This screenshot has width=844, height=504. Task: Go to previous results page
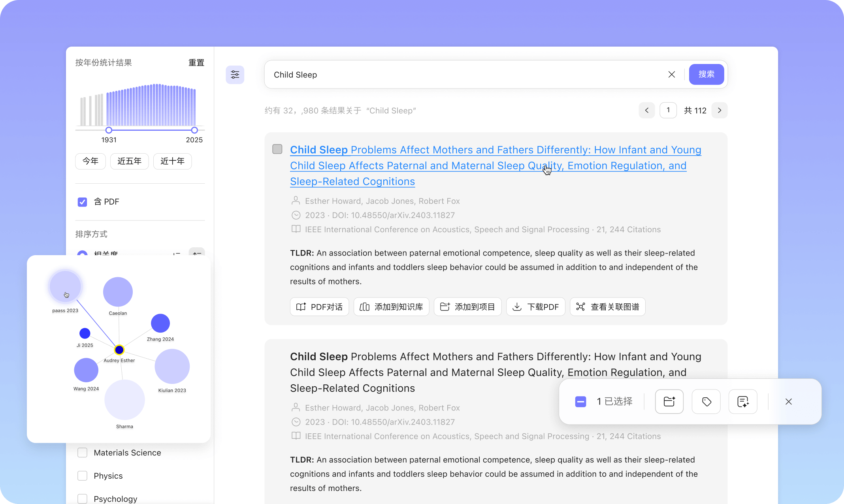(646, 111)
